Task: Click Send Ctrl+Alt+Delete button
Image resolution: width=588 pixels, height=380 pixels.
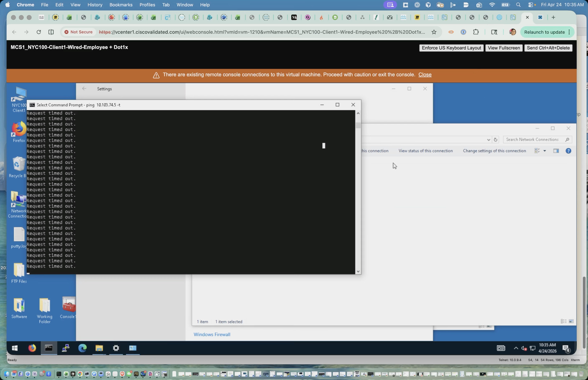Action: [548, 48]
